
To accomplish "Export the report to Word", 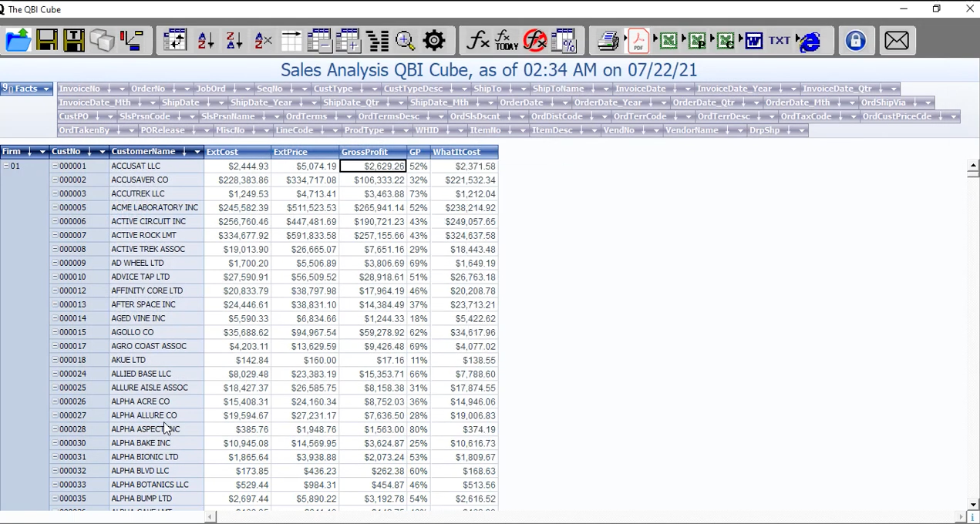I will (753, 40).
